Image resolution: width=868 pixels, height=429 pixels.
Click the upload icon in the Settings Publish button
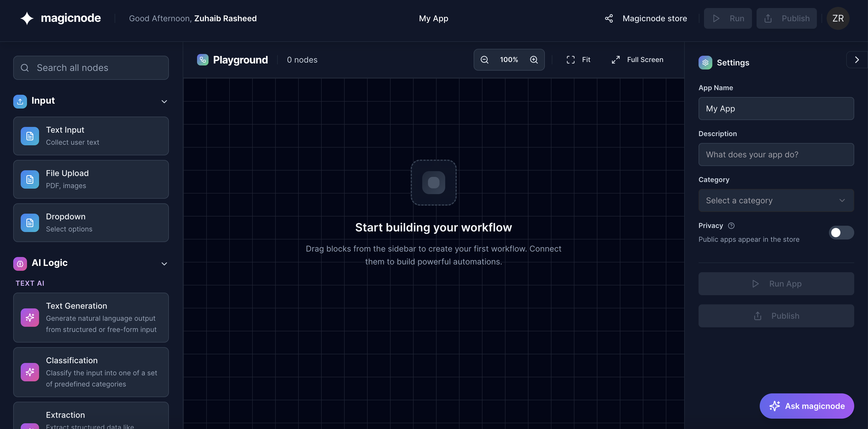(x=757, y=316)
